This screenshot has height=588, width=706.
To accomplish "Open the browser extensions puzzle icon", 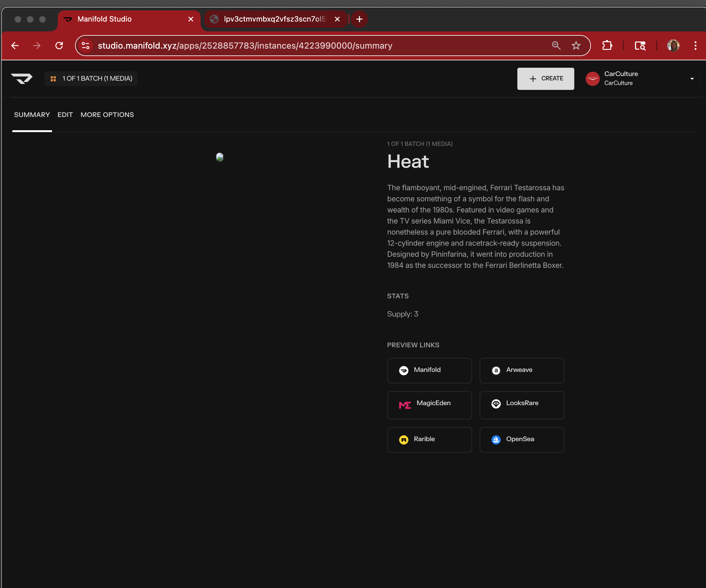I will (x=607, y=46).
